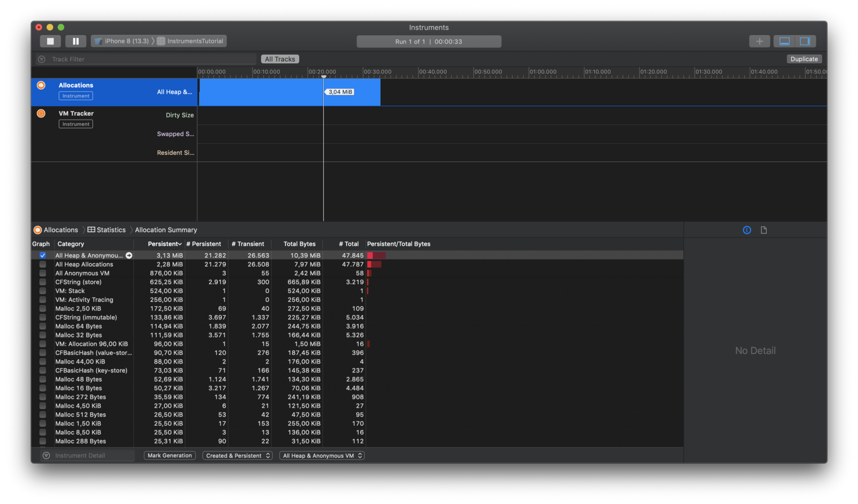Enable graph for CFString (immutable)

coord(42,317)
